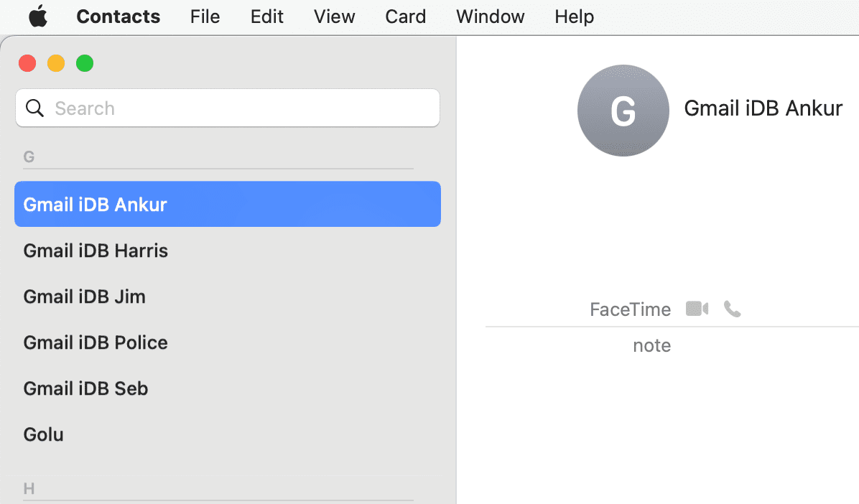Open the Card menu
The image size is (859, 504).
(x=405, y=17)
